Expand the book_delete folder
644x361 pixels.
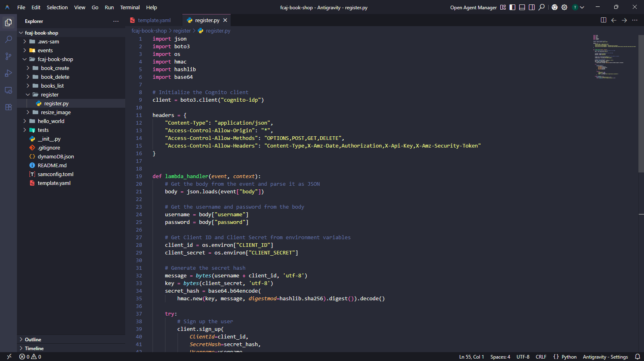(28, 77)
